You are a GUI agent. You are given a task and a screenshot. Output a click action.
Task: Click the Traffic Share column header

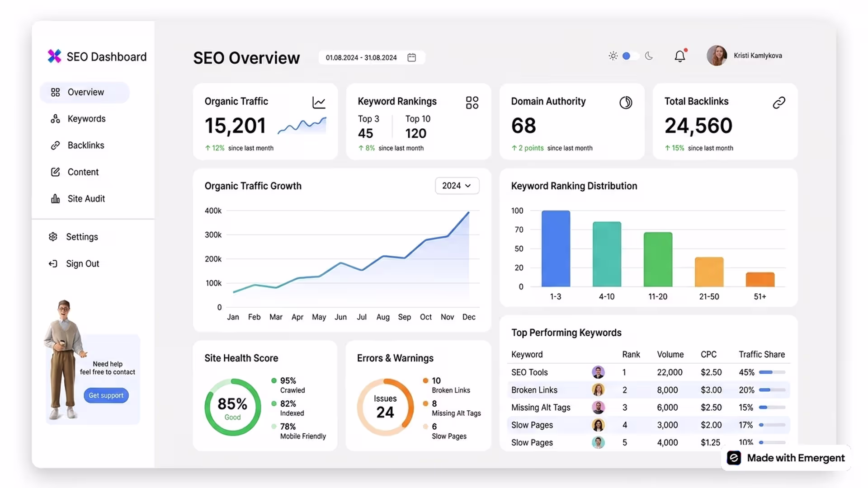762,355
